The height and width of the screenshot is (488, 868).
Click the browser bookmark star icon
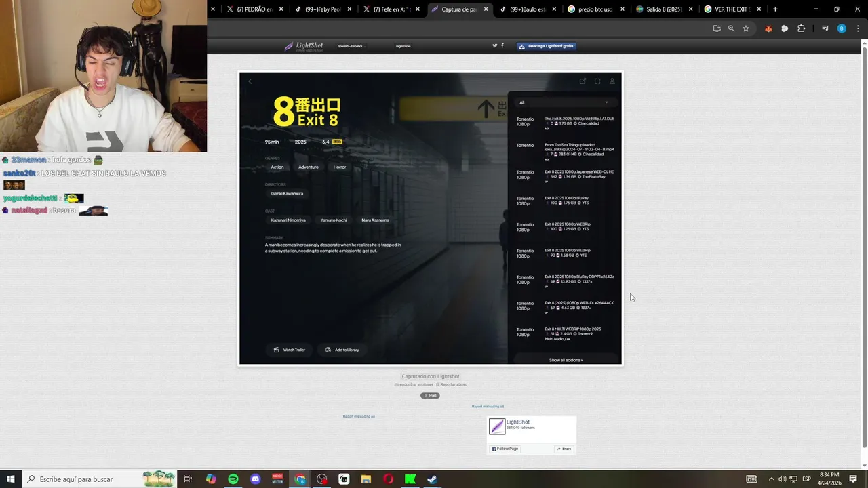coord(746,28)
